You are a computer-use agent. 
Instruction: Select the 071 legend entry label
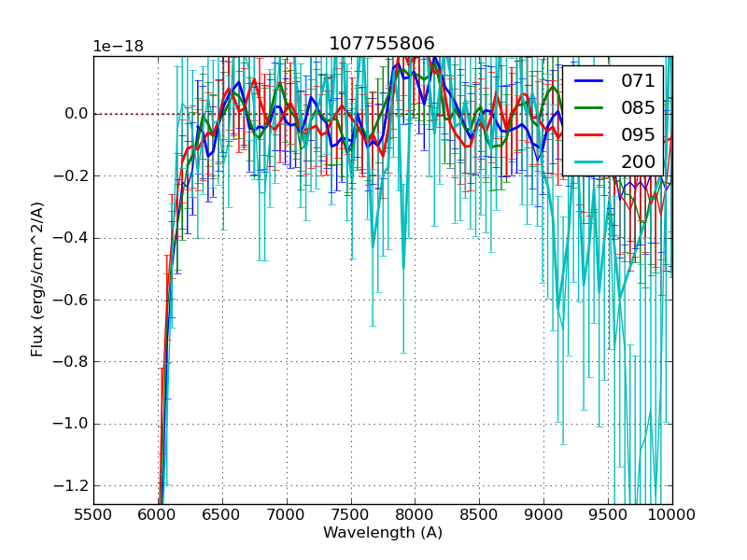[638, 81]
